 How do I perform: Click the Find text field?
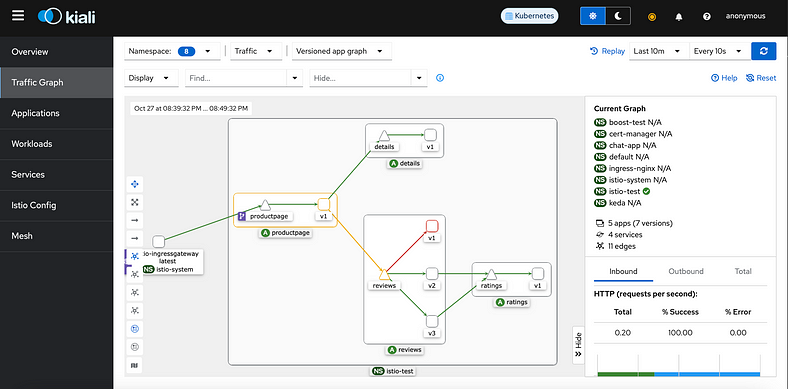click(236, 78)
